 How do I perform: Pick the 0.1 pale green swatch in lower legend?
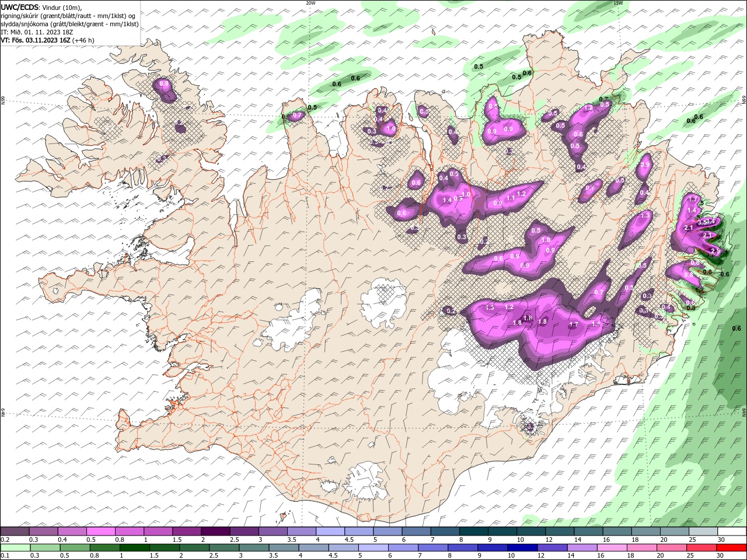[15, 548]
